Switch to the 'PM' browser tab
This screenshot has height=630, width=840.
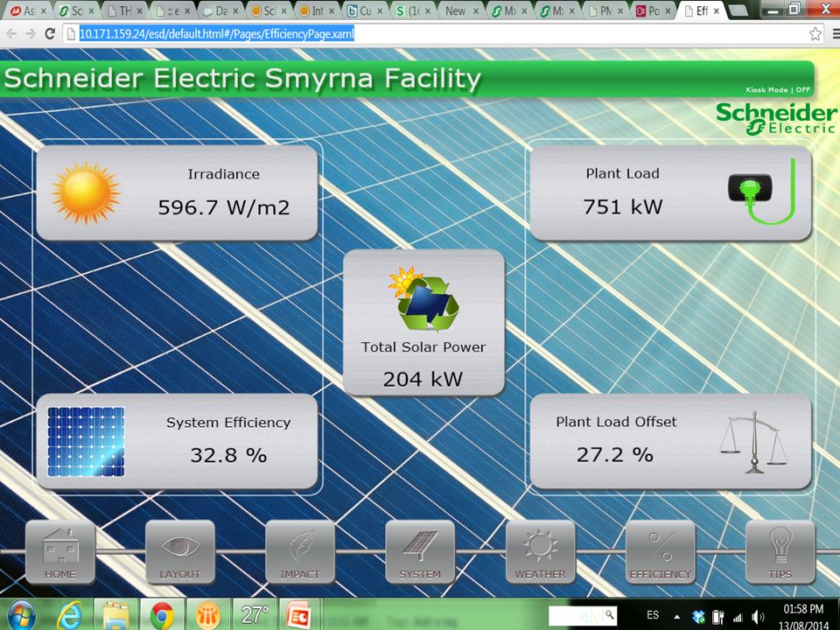pos(607,10)
